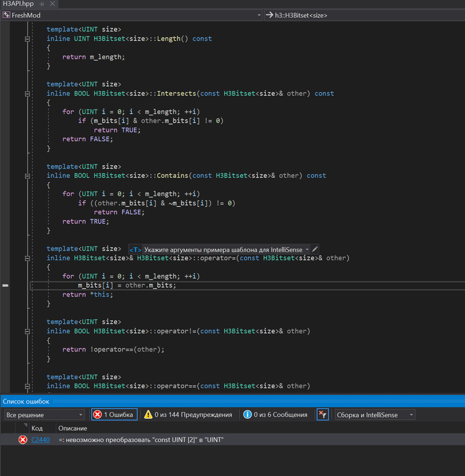Click 'if ((other.m_bits[i] & ~m_bits[i]) != 0)' line
The image size is (465, 476).
(157, 203)
